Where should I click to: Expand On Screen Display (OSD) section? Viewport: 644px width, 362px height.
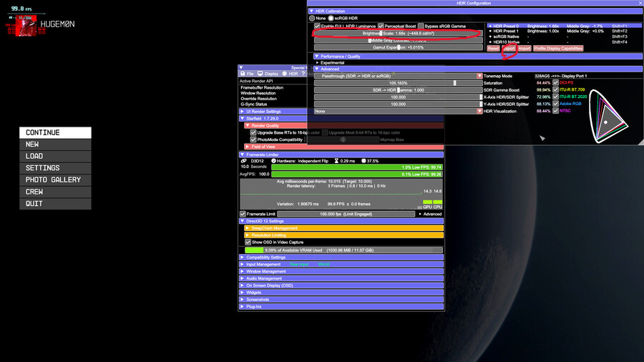(x=341, y=285)
